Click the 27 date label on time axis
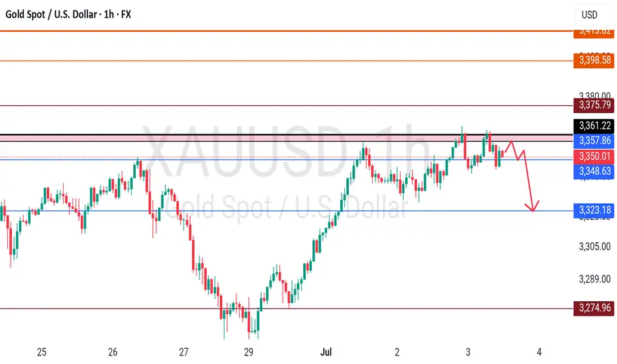 [184, 352]
